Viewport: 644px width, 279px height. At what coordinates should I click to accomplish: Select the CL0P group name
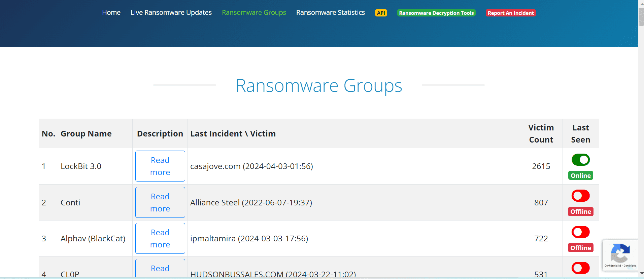(70, 274)
